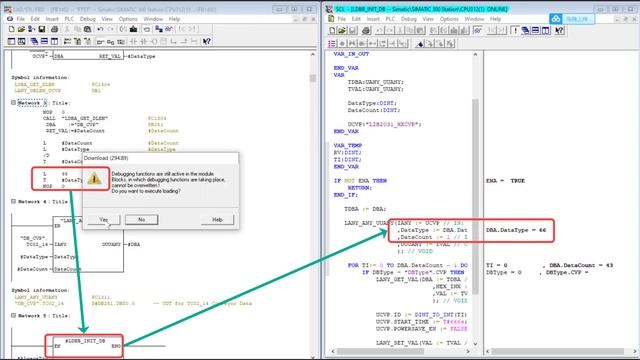Click cascade windows icon in SCL toolbar
The width and height of the screenshot is (640, 360).
coord(525,30)
